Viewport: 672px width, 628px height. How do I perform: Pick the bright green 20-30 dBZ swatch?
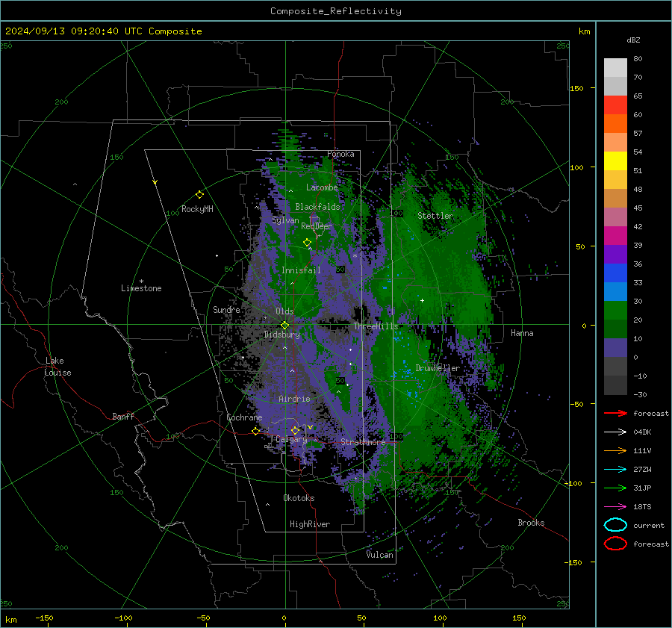[x=615, y=311]
